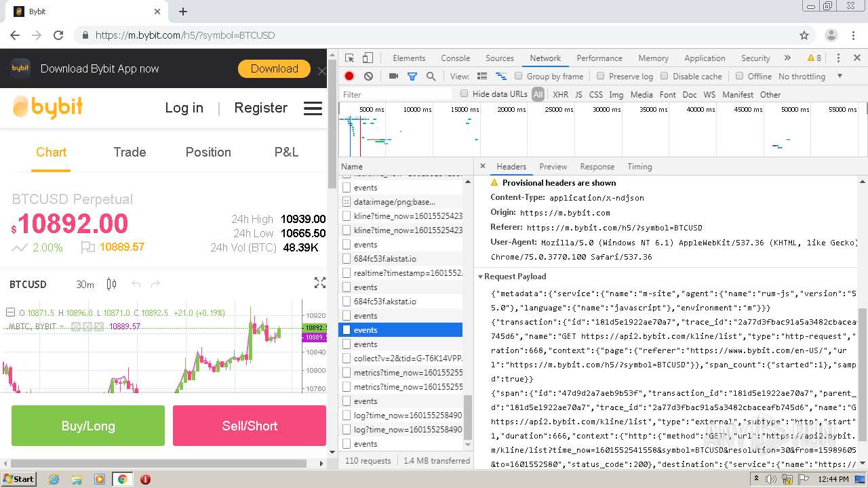The image size is (868, 488).
Task: Filter requests by WS type
Action: pyautogui.click(x=709, y=94)
